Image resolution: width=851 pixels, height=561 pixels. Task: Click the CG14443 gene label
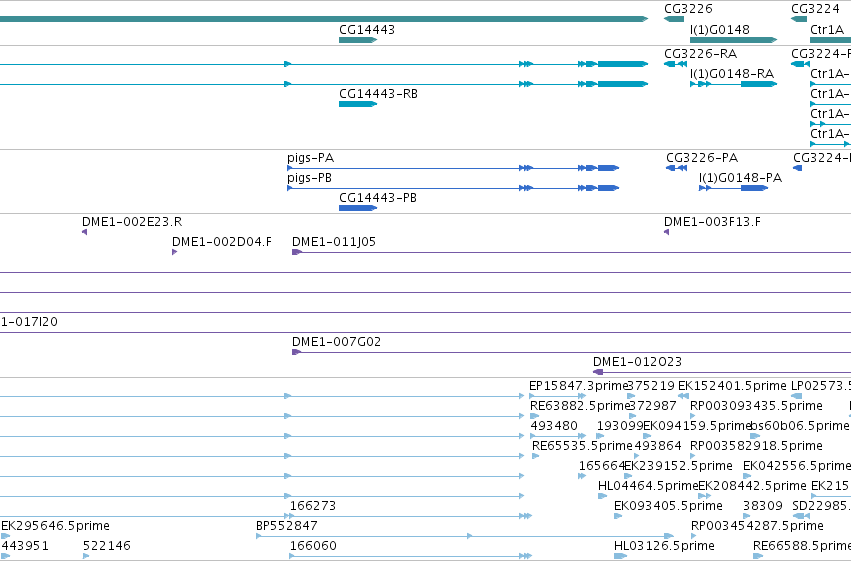pos(367,30)
